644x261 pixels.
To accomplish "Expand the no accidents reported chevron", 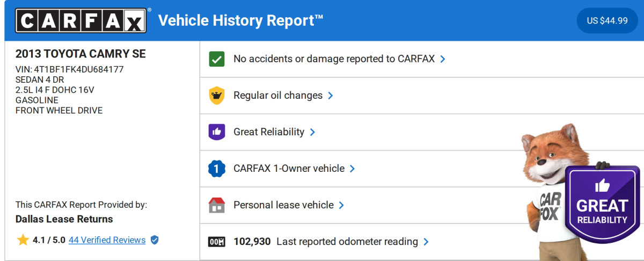I will tap(443, 59).
